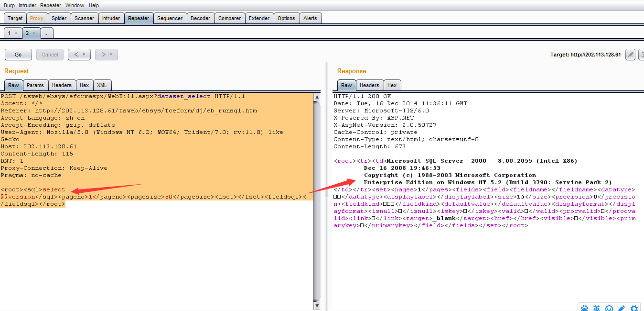
Task: Show request Hex tab
Action: (x=85, y=85)
